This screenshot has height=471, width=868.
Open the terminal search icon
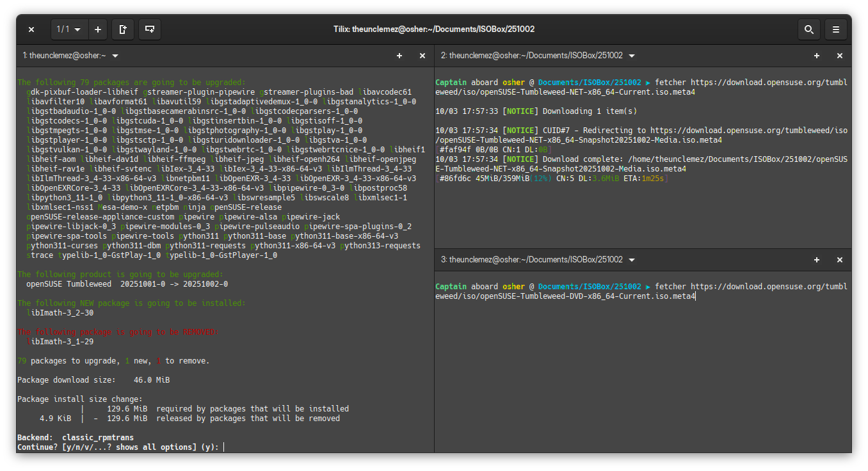[x=808, y=29]
